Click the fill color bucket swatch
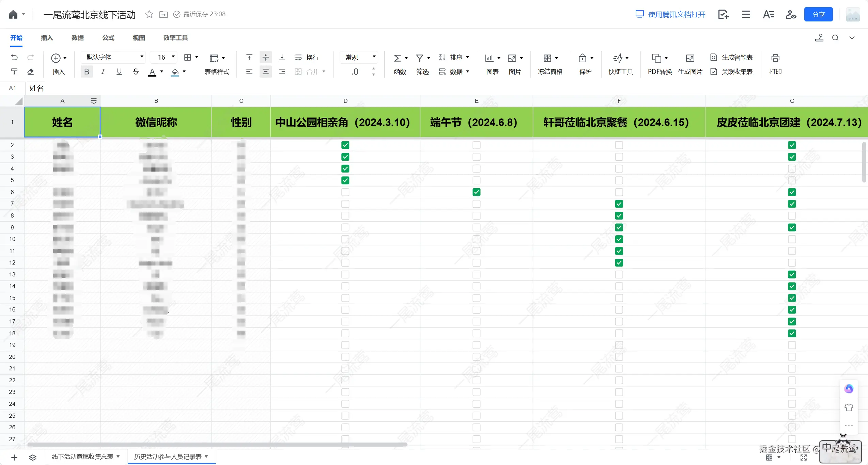Screen dimensions: 868x465 (175, 71)
